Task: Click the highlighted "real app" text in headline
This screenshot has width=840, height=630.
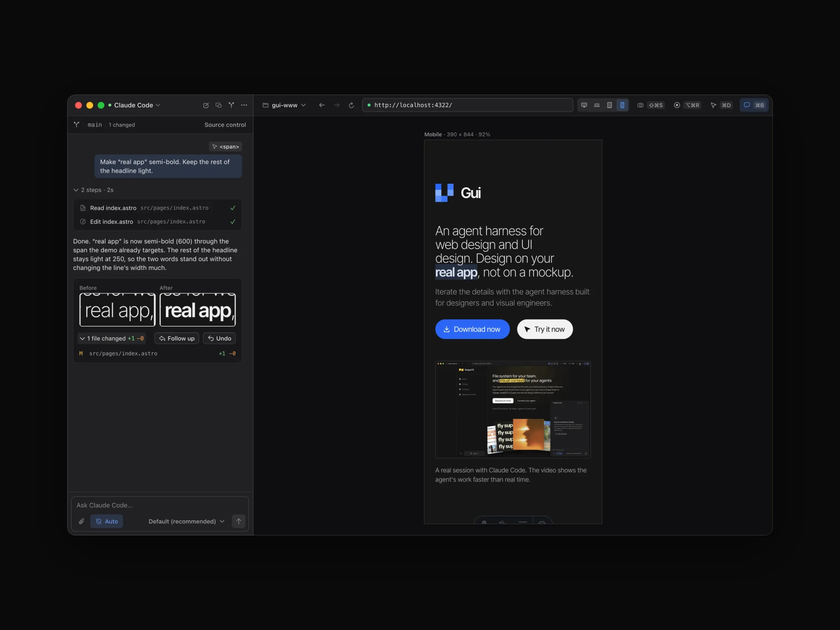Action: pos(456,272)
